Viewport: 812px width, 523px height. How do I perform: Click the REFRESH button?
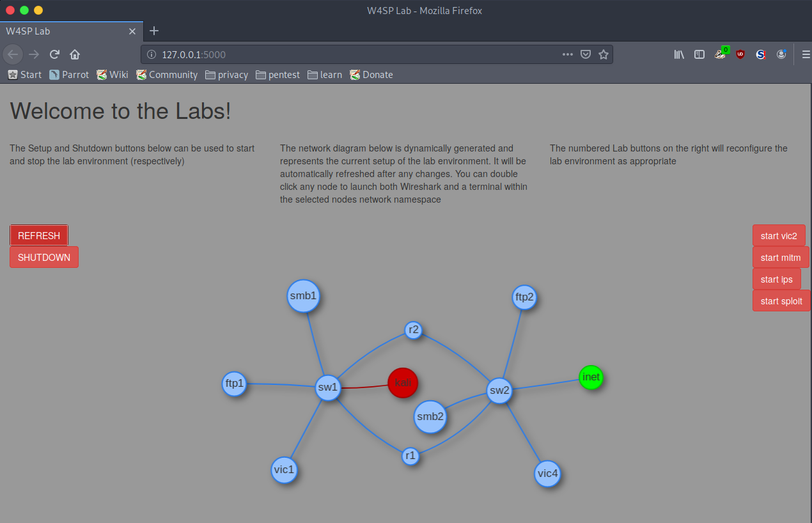(39, 235)
